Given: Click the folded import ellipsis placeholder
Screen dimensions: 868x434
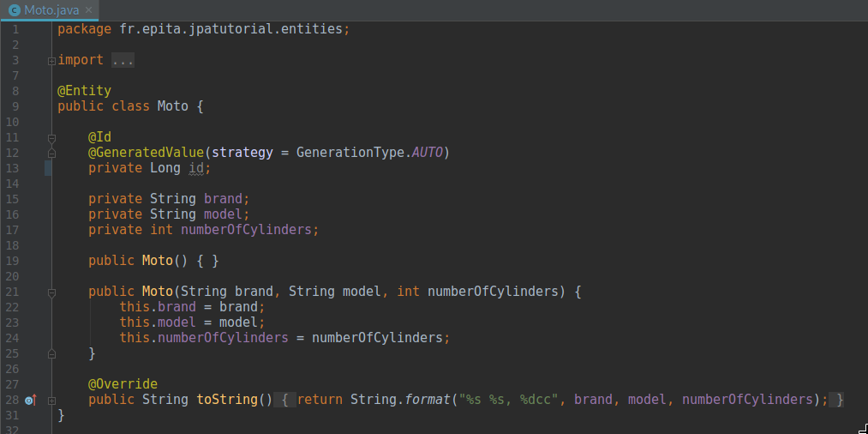Looking at the screenshot, I should [123, 60].
